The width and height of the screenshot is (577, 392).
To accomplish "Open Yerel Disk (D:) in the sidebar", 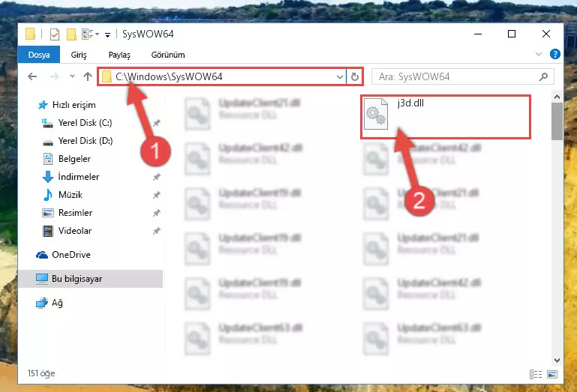I will point(86,141).
